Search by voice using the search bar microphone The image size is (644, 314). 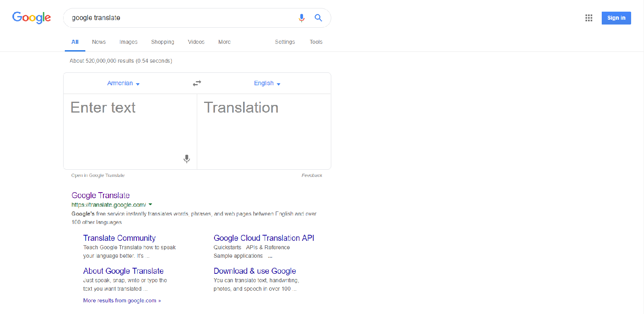(x=301, y=18)
